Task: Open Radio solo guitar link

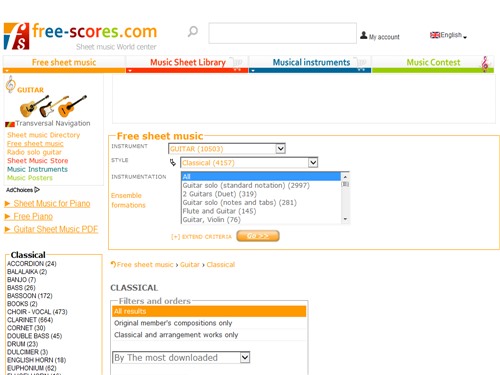Action: [x=34, y=152]
